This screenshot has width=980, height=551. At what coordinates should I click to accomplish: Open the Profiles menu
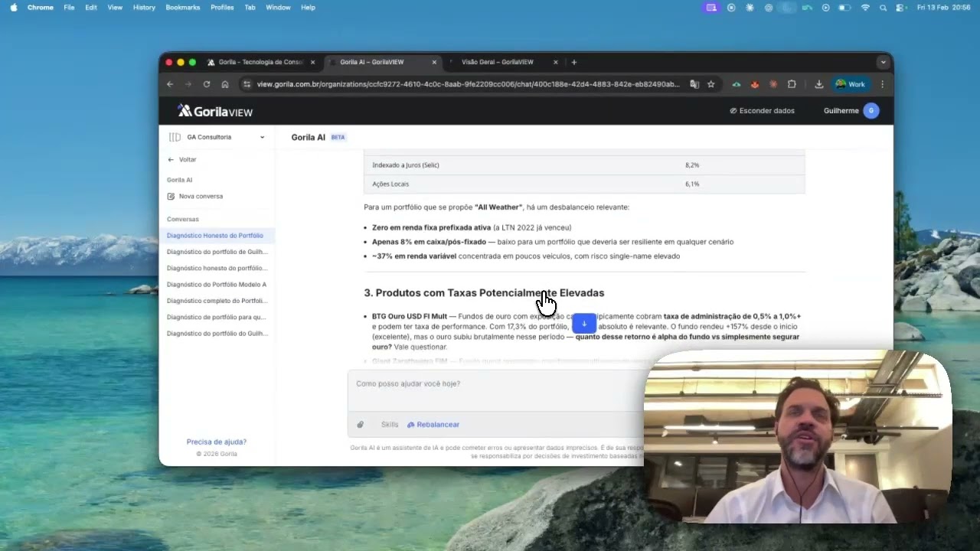(x=222, y=8)
